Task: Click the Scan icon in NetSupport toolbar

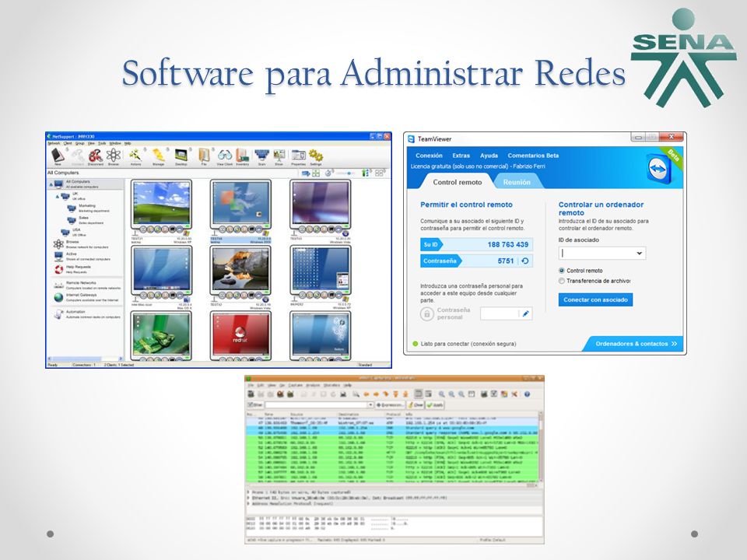Action: click(x=261, y=156)
